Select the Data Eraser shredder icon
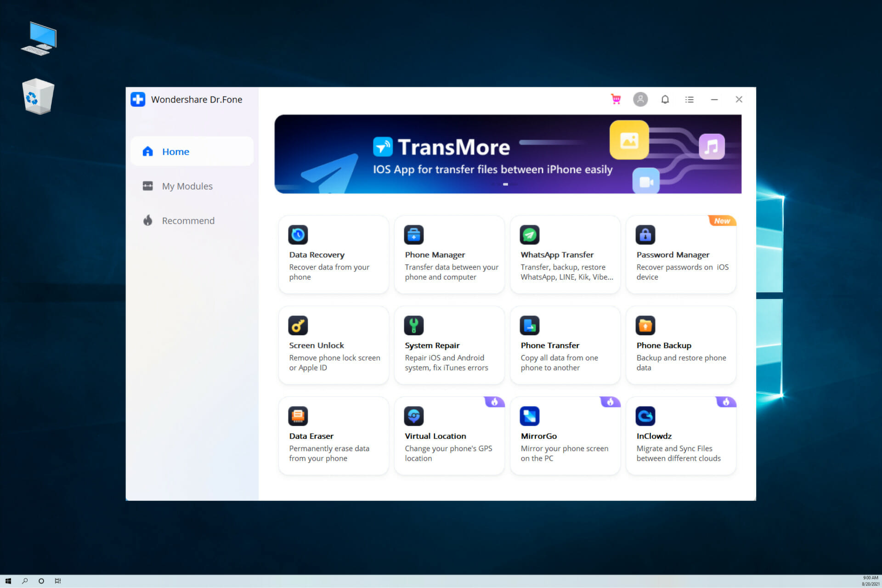 298,416
